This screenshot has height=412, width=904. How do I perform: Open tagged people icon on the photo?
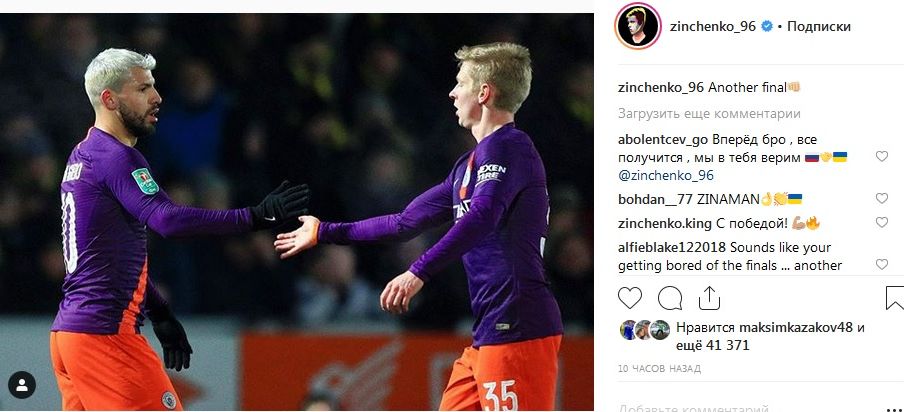point(22,385)
